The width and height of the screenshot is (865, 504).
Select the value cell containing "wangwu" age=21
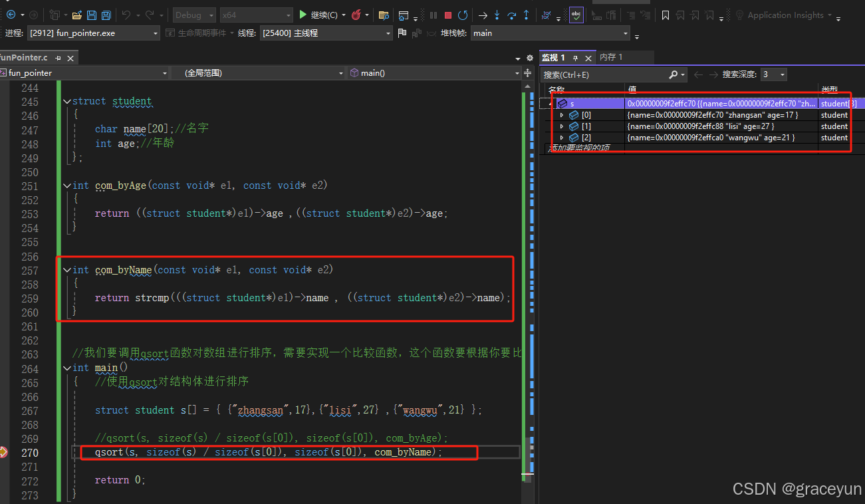pos(721,138)
